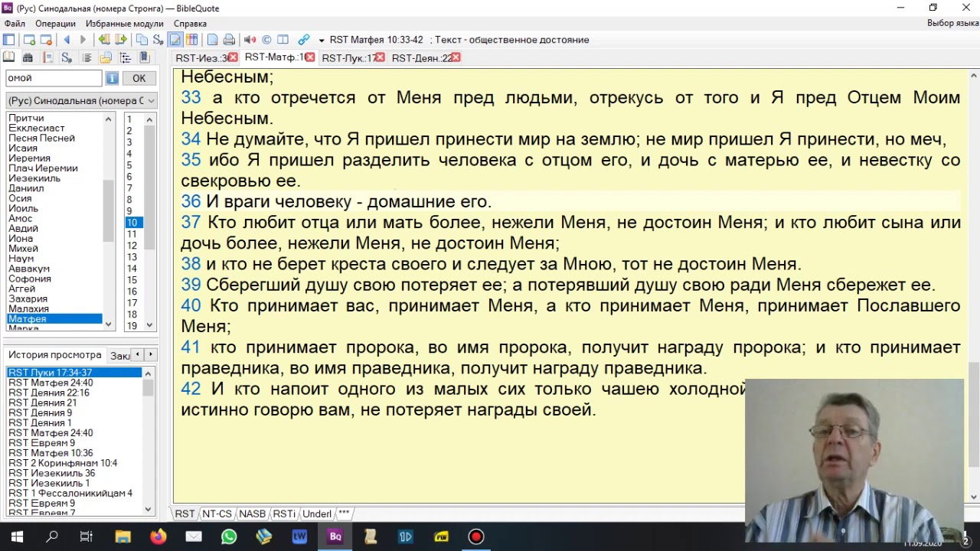Open Firefox from the taskbar
Viewport: 980px width, 551px height.
158,537
